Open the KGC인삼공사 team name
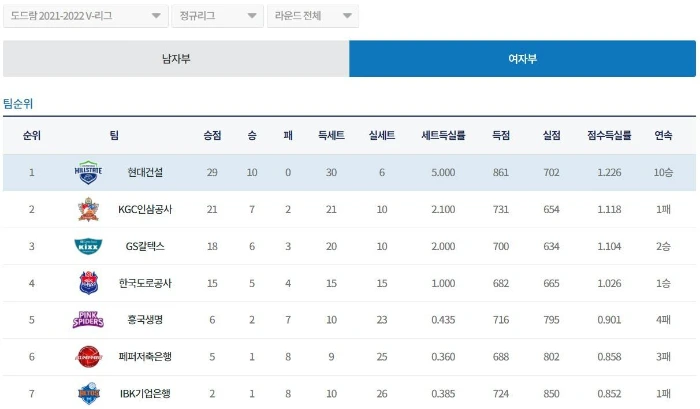Image resolution: width=700 pixels, height=409 pixels. click(x=145, y=209)
